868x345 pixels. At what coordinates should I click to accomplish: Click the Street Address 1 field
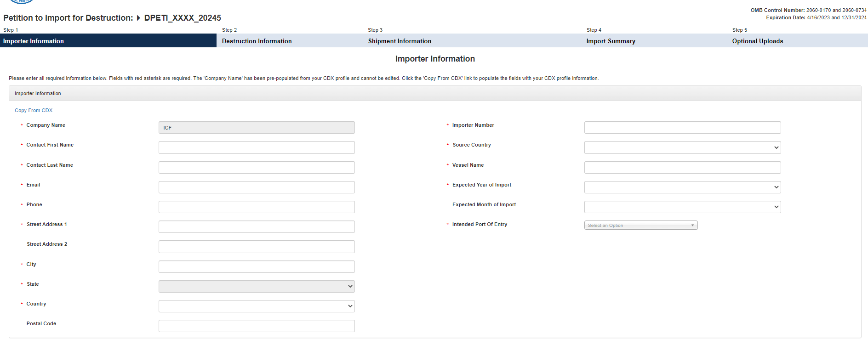point(257,226)
